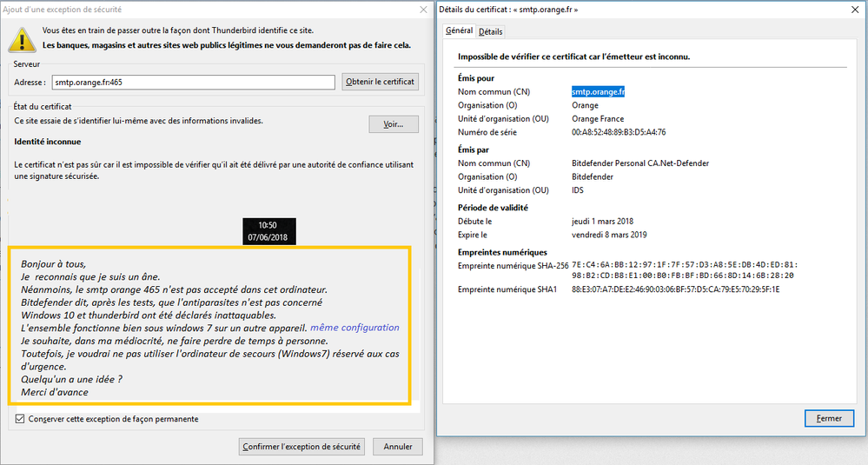The width and height of the screenshot is (868, 465).
Task: Close the security exception dialog
Action: (x=423, y=10)
